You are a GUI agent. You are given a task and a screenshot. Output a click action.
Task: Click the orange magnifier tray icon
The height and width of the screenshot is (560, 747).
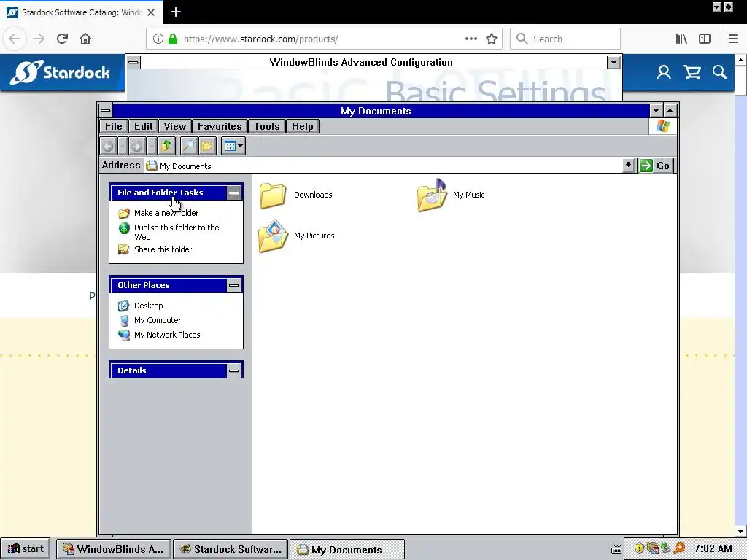click(679, 548)
